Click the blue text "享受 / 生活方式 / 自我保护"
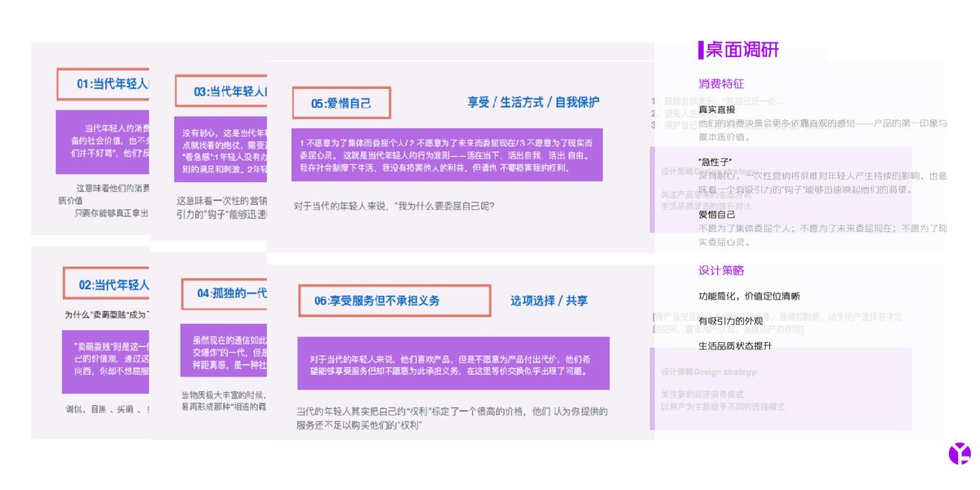This screenshot has height=490, width=980. (533, 102)
